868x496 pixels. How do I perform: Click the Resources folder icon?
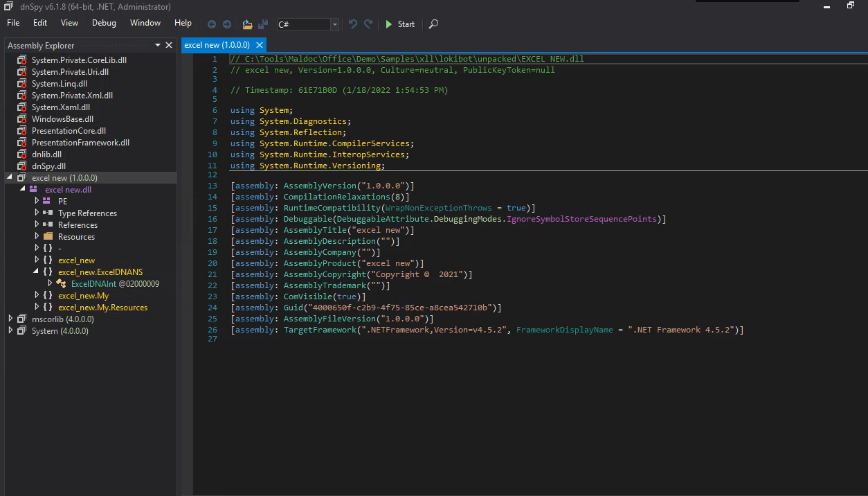48,237
